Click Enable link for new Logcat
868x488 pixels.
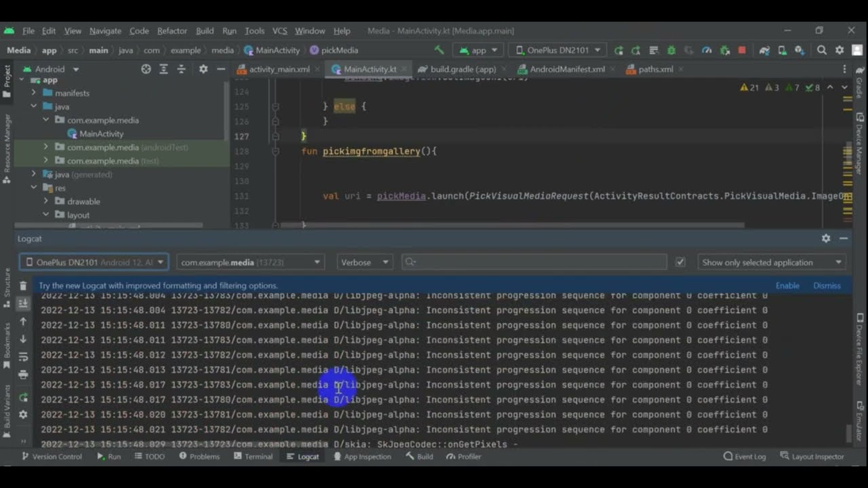(787, 285)
